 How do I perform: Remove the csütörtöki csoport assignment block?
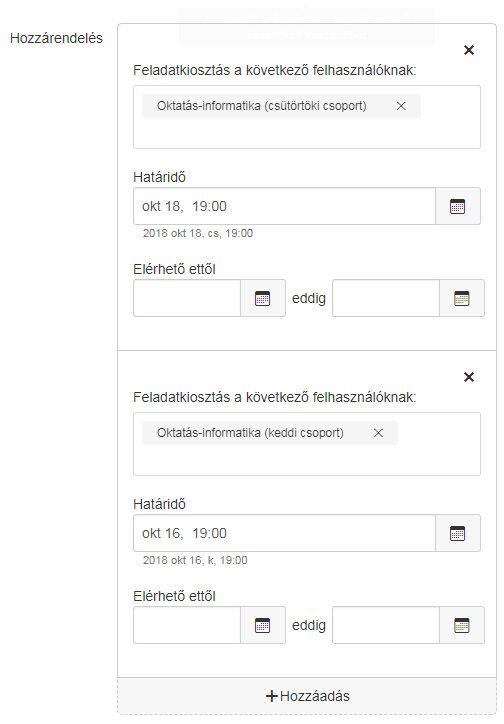tap(468, 50)
